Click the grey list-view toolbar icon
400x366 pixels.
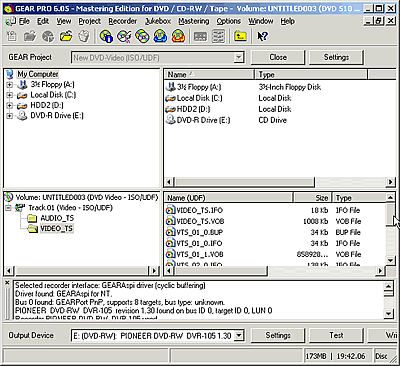218,36
